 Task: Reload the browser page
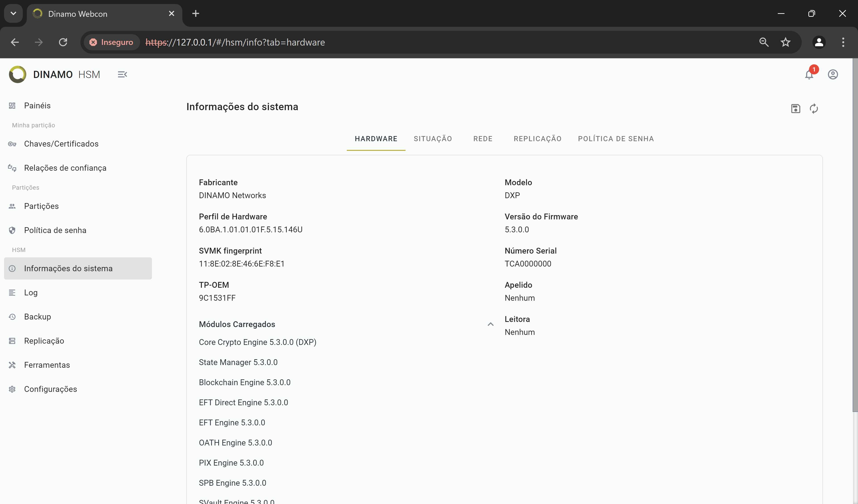pos(63,42)
